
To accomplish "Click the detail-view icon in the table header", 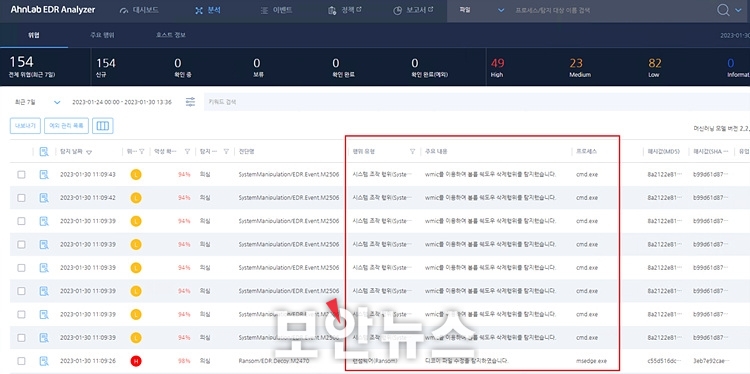I will 44,152.
